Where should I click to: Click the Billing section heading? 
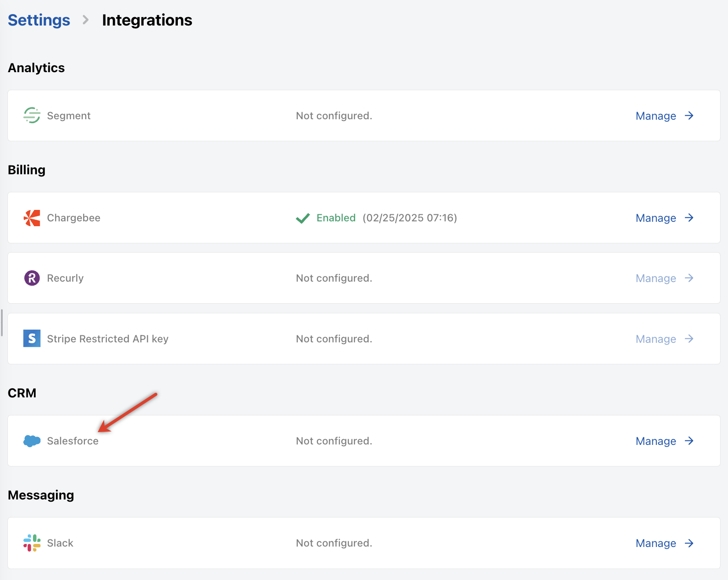point(27,170)
